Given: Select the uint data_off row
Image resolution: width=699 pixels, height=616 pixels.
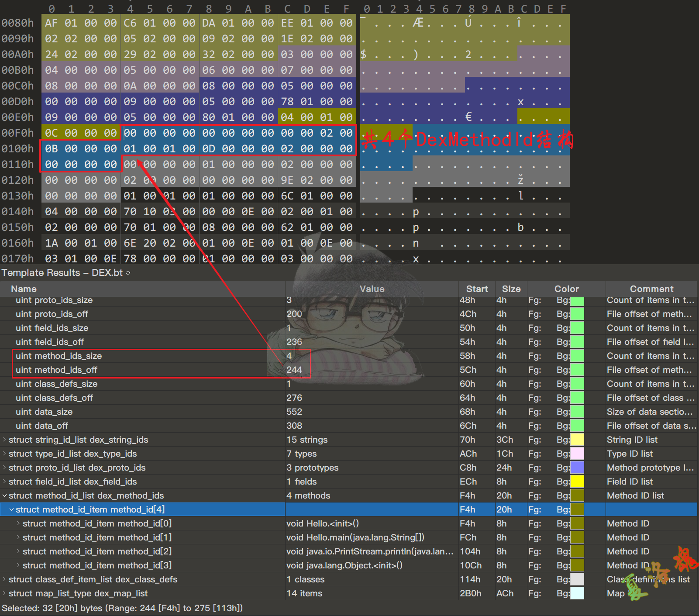Looking at the screenshot, I should tap(42, 426).
